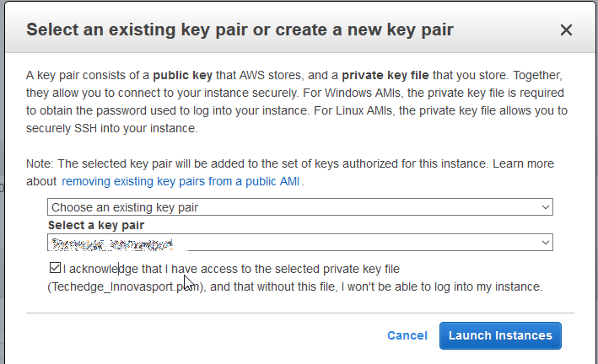Open 'removing existing key pairs' link
598x364 pixels.
coord(181,181)
